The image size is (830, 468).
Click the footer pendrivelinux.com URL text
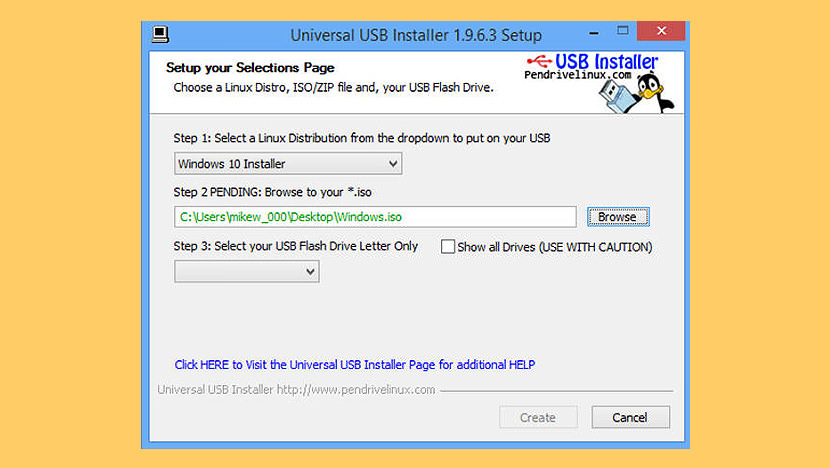pyautogui.click(x=356, y=390)
